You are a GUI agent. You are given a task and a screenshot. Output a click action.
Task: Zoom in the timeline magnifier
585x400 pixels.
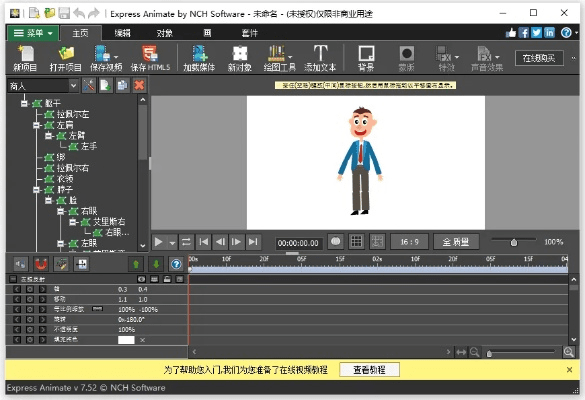click(x=569, y=352)
